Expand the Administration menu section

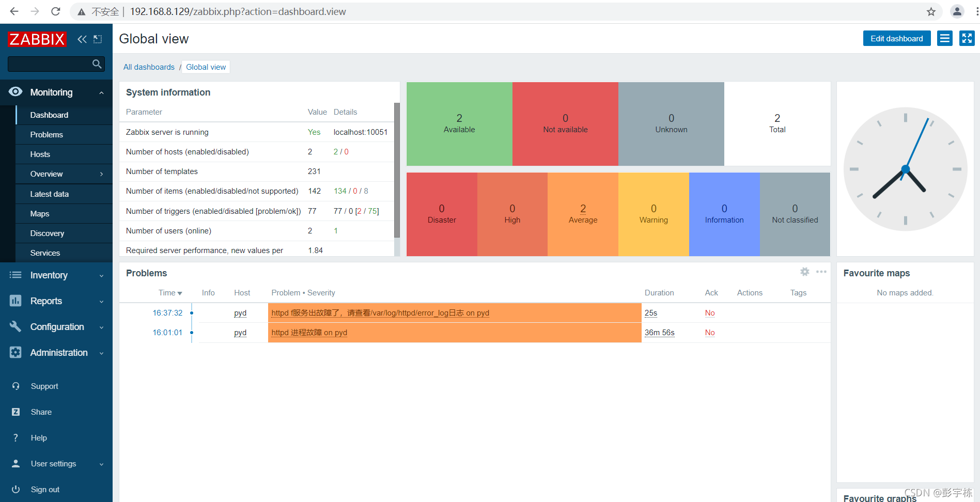point(101,353)
